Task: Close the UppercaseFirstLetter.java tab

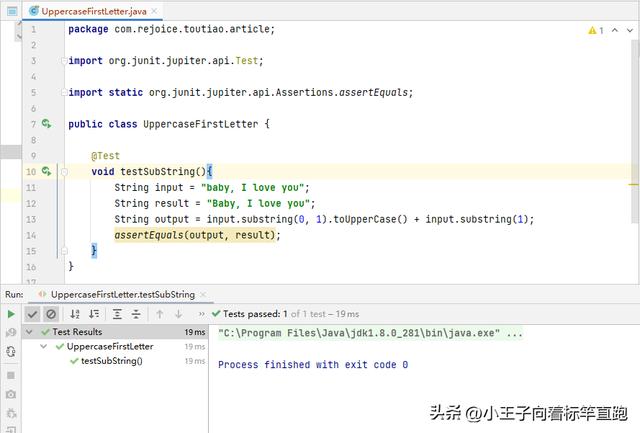Action: click(x=154, y=11)
